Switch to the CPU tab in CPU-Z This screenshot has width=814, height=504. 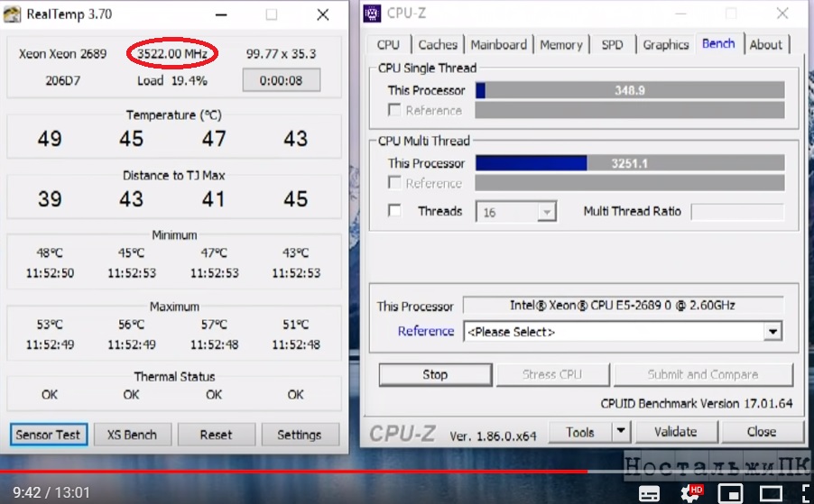point(388,44)
